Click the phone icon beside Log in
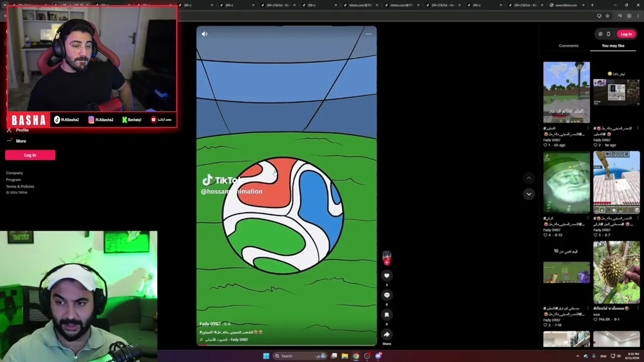644x362 pixels. (608, 34)
